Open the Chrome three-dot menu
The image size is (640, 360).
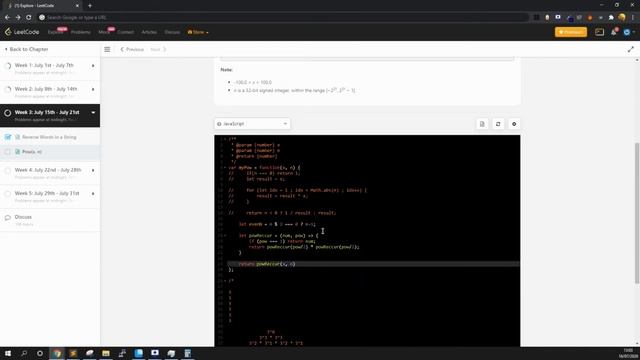pyautogui.click(x=633, y=18)
